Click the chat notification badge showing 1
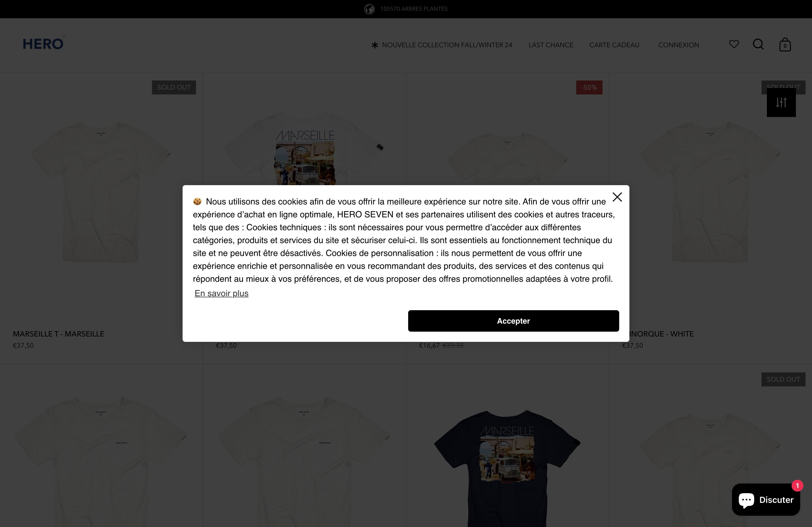 pos(797,485)
